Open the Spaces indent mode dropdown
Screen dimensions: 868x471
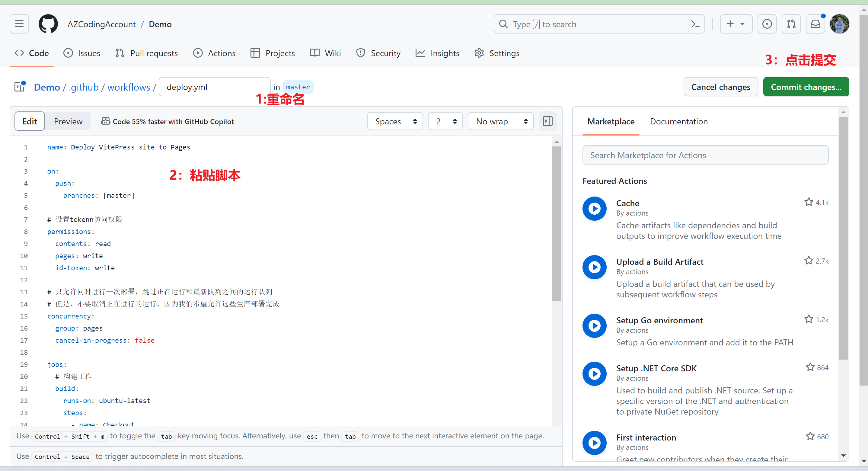(x=395, y=121)
